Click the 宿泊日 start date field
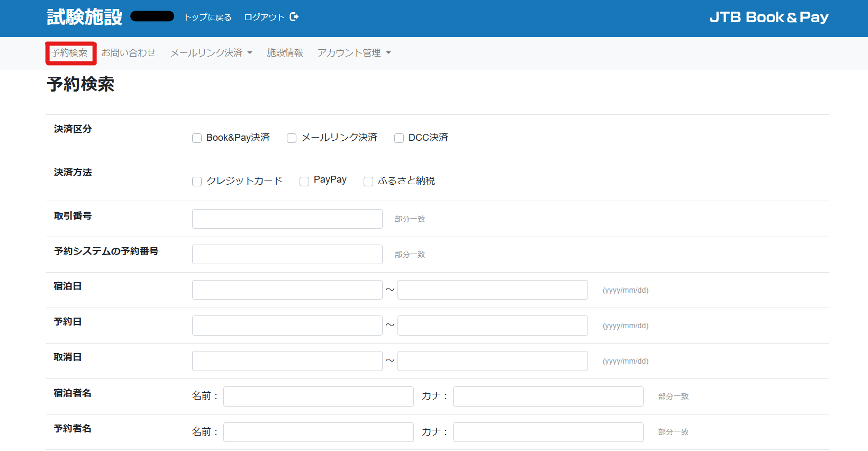 [287, 290]
